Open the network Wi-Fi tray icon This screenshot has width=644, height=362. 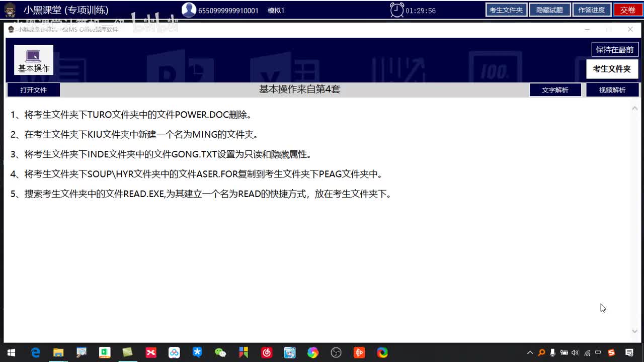(587, 353)
